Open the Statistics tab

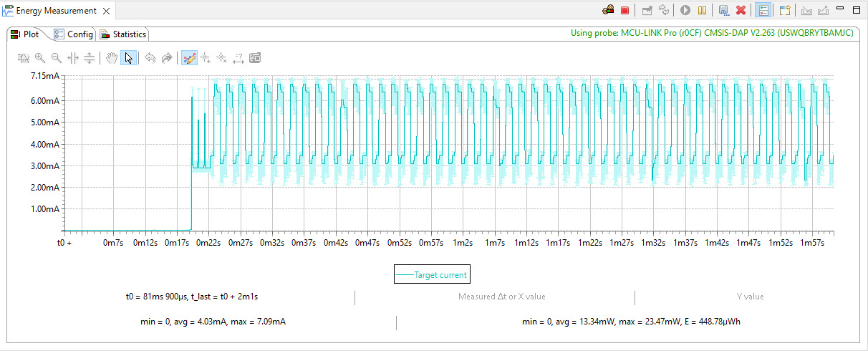123,34
